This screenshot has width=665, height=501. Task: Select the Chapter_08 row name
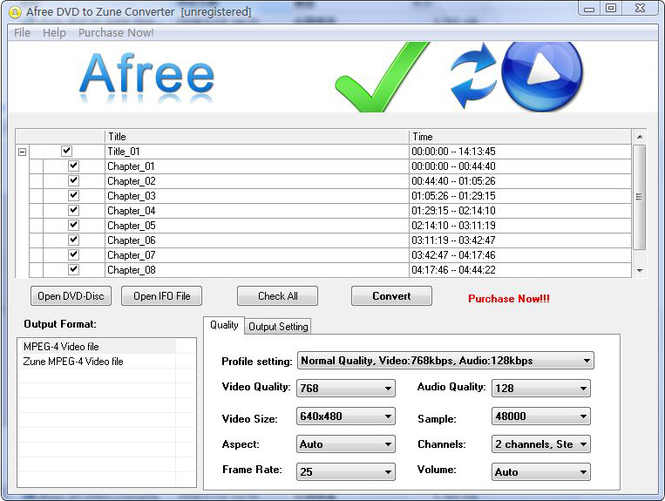pyautogui.click(x=131, y=270)
